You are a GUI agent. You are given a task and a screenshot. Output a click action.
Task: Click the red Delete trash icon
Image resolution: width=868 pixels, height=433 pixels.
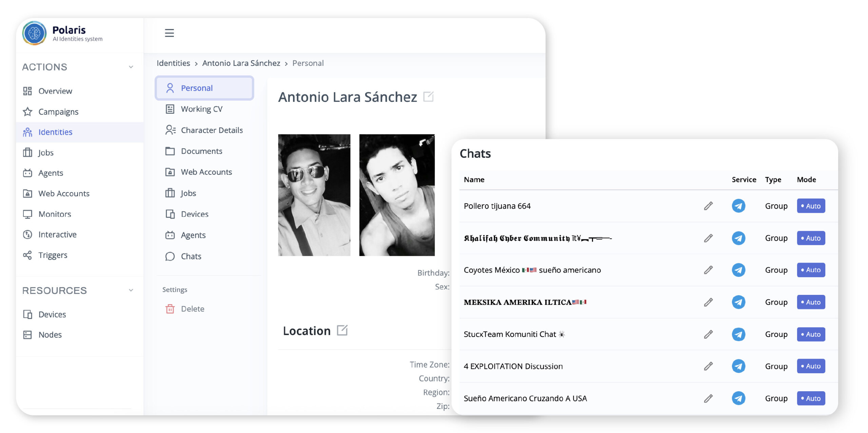coord(170,309)
